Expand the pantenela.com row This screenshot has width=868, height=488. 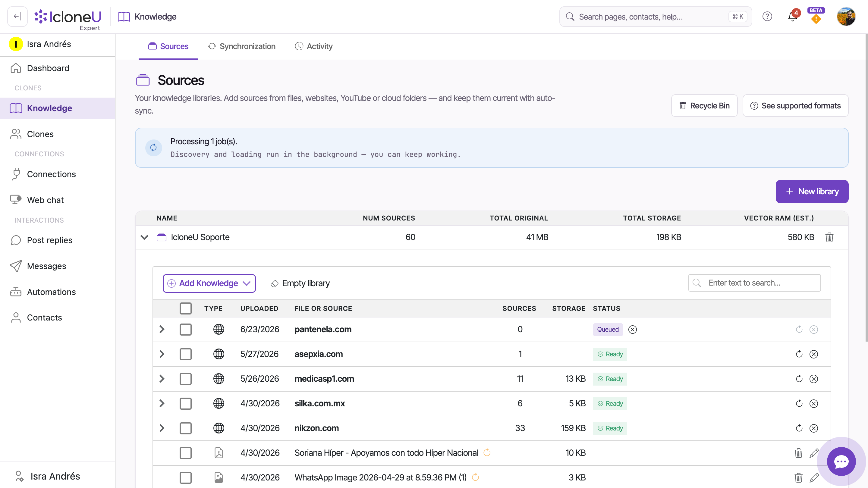pos(162,329)
